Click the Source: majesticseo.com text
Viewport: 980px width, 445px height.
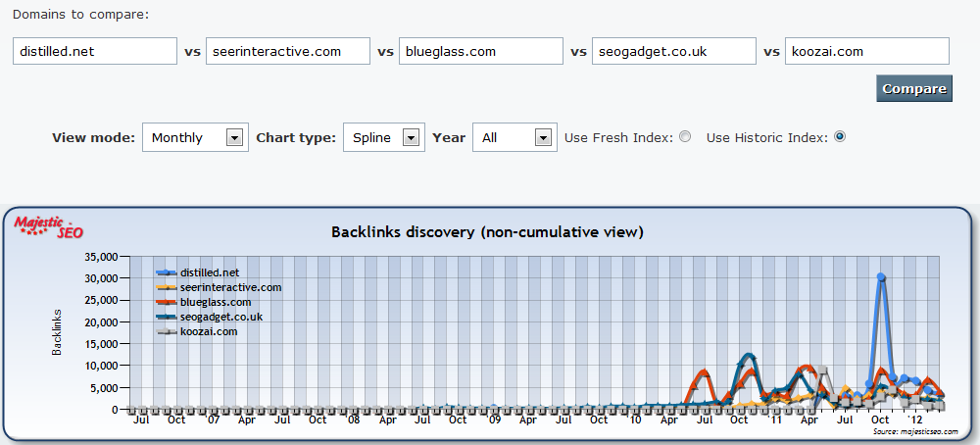point(915,431)
